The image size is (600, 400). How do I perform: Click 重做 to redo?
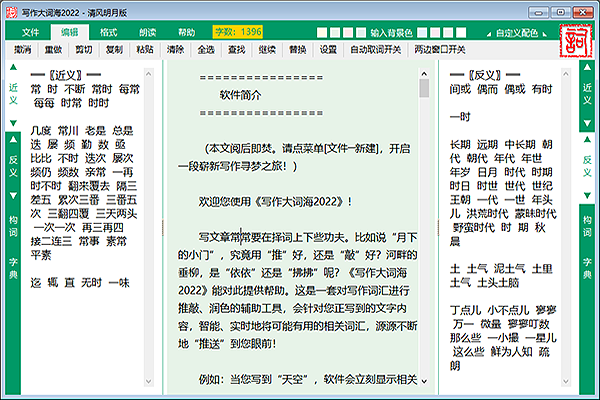click(53, 49)
